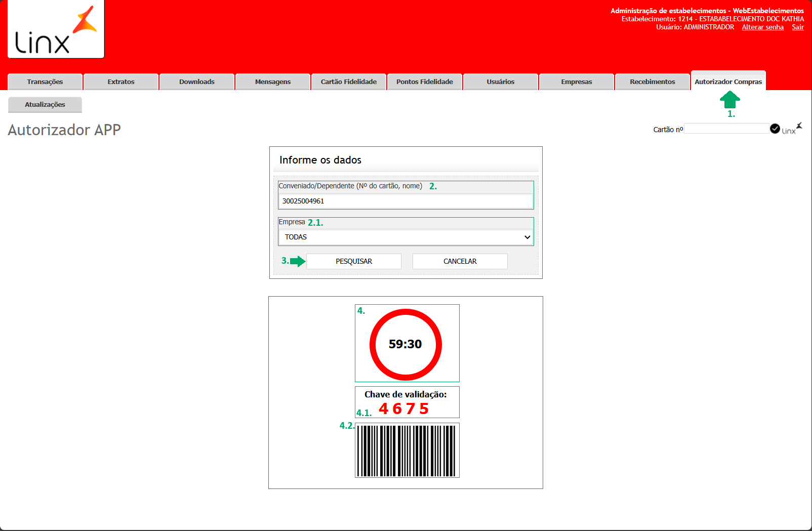Image resolution: width=812 pixels, height=531 pixels.
Task: Click the Usuário: ADMINISTRADOR text
Action: pos(695,27)
